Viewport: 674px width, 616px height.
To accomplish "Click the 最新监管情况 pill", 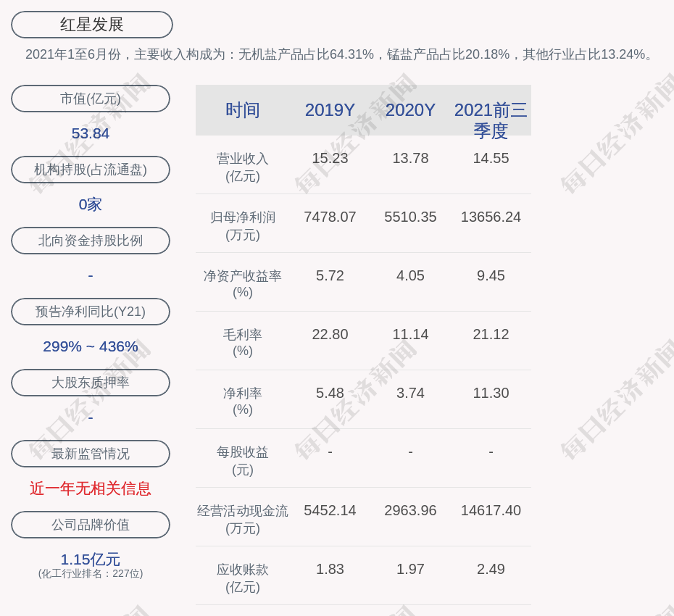I will point(91,453).
